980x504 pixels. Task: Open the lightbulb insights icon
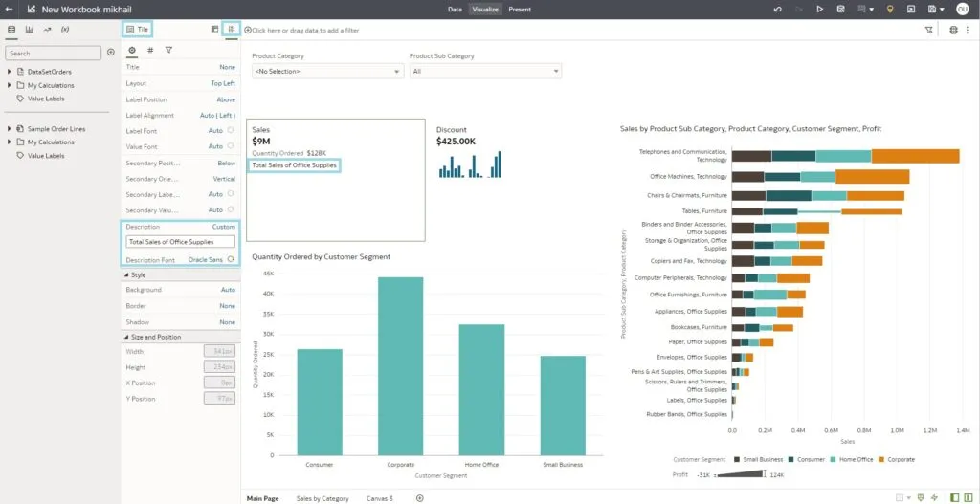(889, 9)
